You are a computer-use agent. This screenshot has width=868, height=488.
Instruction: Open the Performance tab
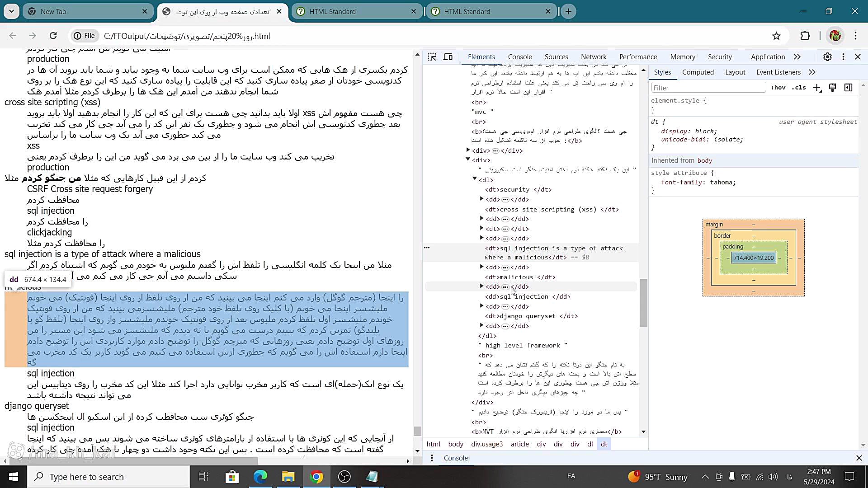click(638, 57)
